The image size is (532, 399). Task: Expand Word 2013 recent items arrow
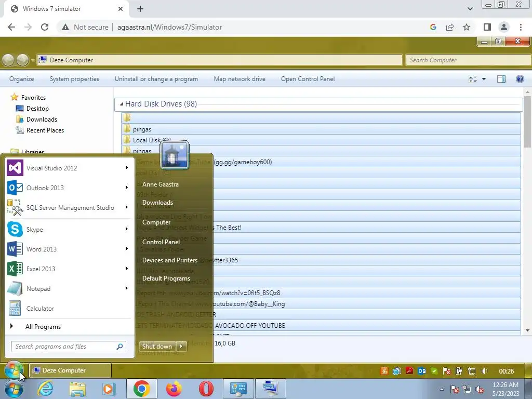[x=127, y=249]
